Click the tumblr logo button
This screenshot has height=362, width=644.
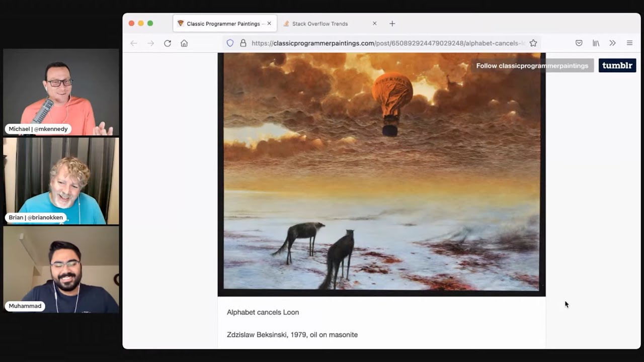[617, 65]
